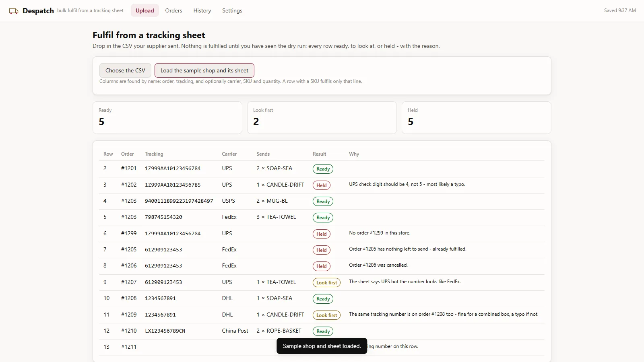Click the Ready badge on the MUG-BL row
Viewport: 644px width, 362px height.
323,202
